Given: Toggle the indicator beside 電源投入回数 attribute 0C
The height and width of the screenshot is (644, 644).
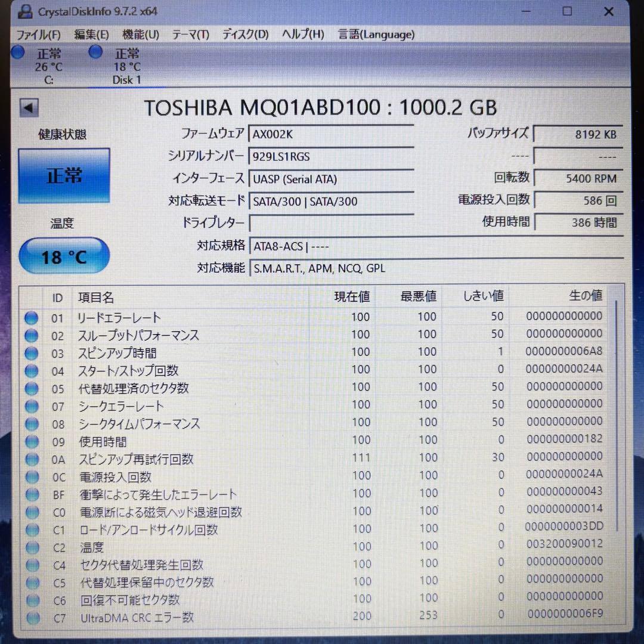Looking at the screenshot, I should point(31,477).
